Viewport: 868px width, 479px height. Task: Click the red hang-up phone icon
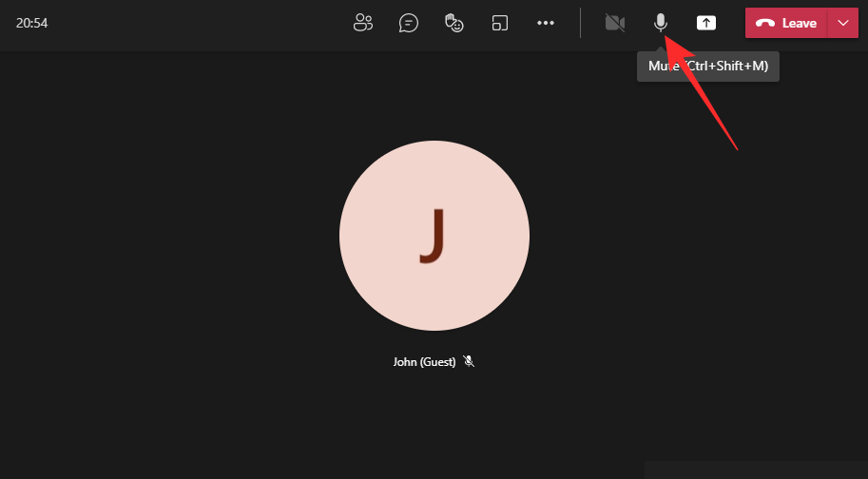click(765, 24)
